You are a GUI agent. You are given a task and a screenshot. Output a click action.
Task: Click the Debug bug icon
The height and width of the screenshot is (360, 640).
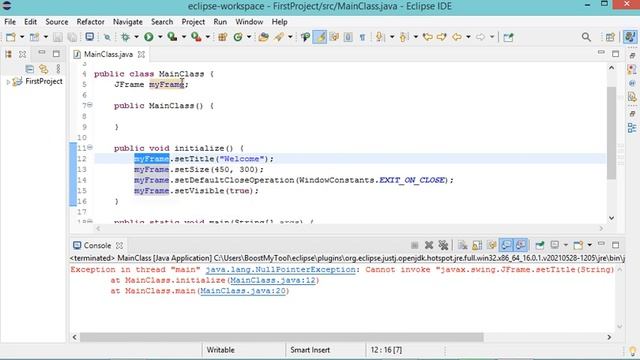pos(125,37)
